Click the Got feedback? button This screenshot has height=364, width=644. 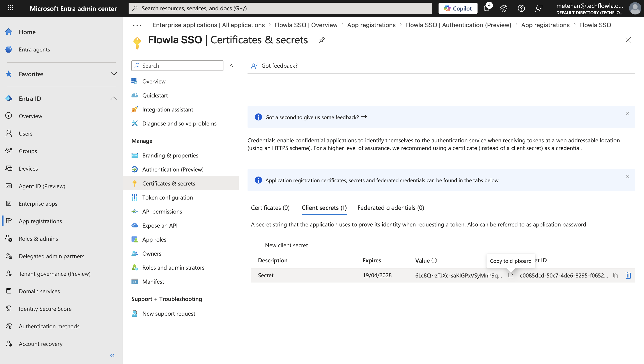[274, 65]
